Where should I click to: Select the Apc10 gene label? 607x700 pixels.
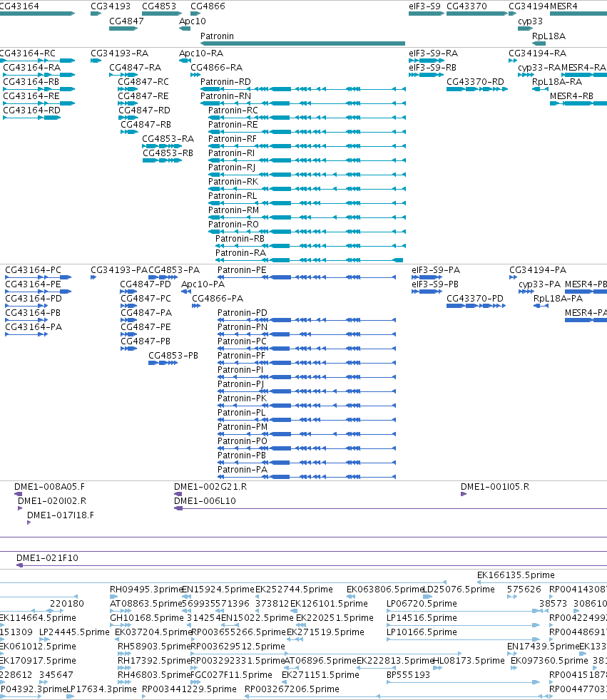(193, 21)
